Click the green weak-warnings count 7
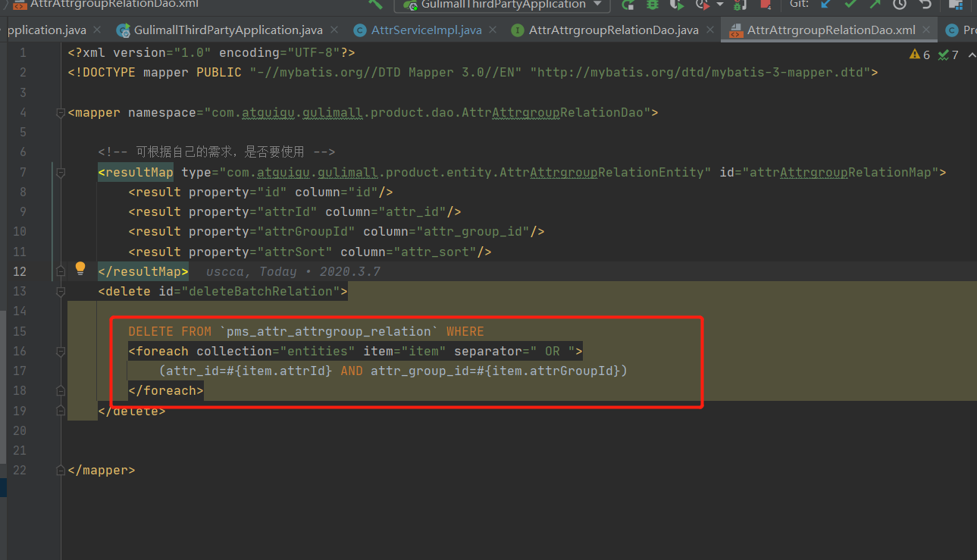Viewport: 977px width, 560px height. tap(948, 55)
